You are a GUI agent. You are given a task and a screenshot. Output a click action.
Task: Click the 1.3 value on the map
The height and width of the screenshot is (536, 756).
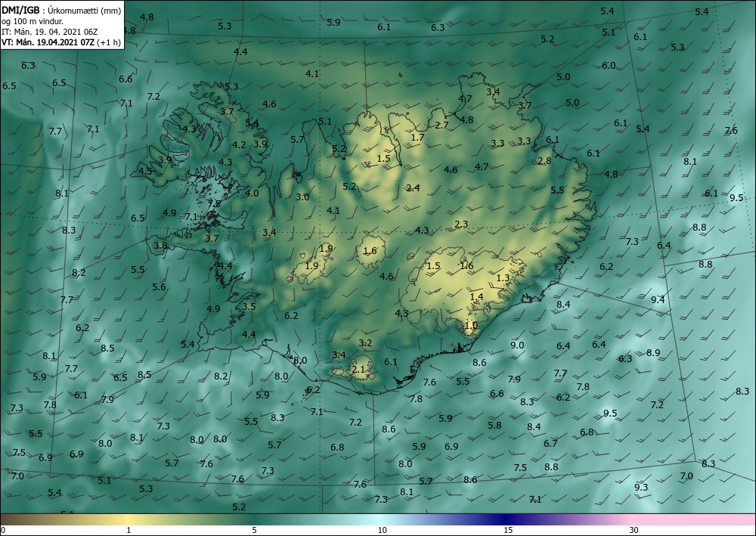coord(503,277)
